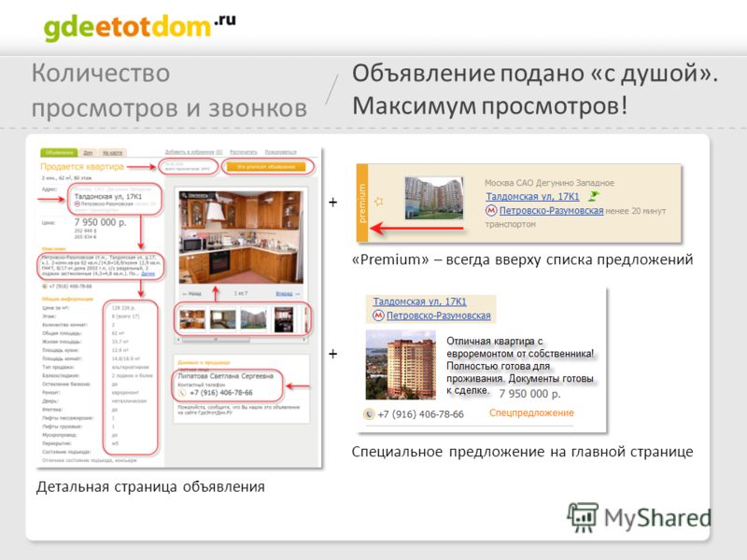Open the green Объявление tab
Viewport: 747px width, 560px height.
pos(59,152)
